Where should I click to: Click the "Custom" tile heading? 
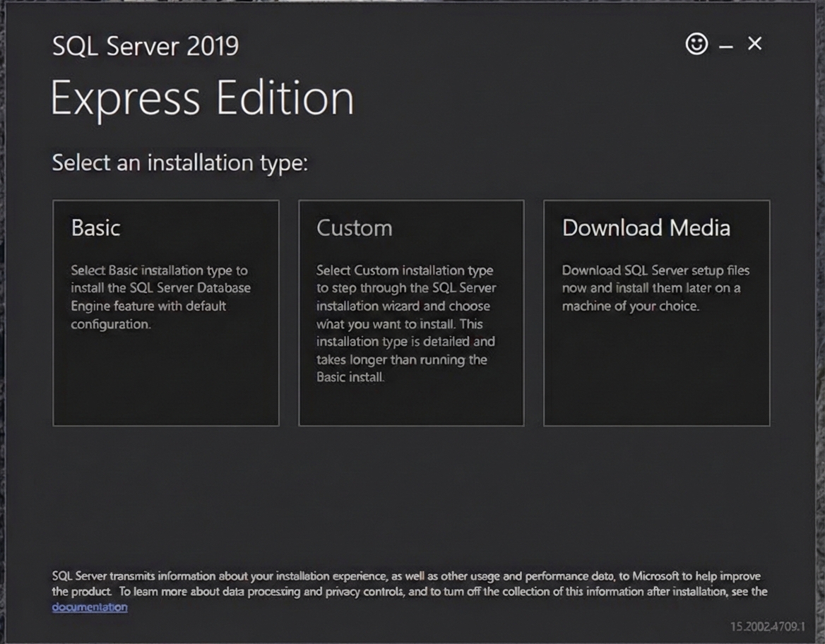coord(354,228)
